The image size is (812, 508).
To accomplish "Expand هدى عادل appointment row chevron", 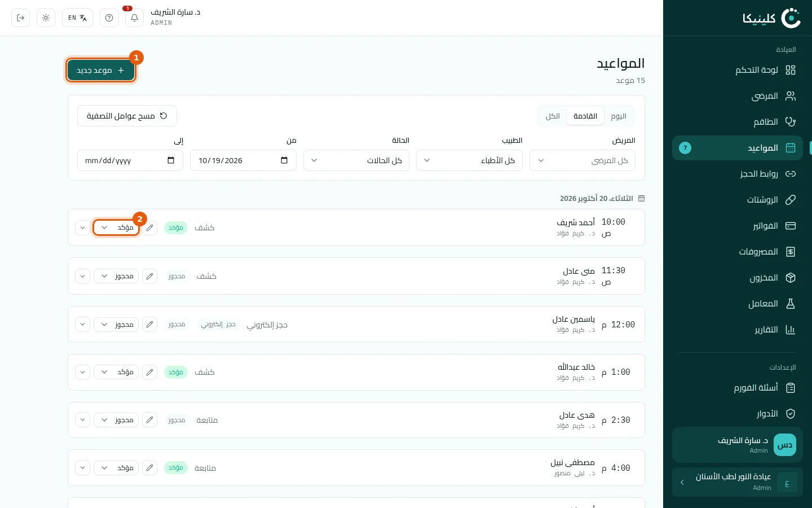I will pyautogui.click(x=82, y=420).
